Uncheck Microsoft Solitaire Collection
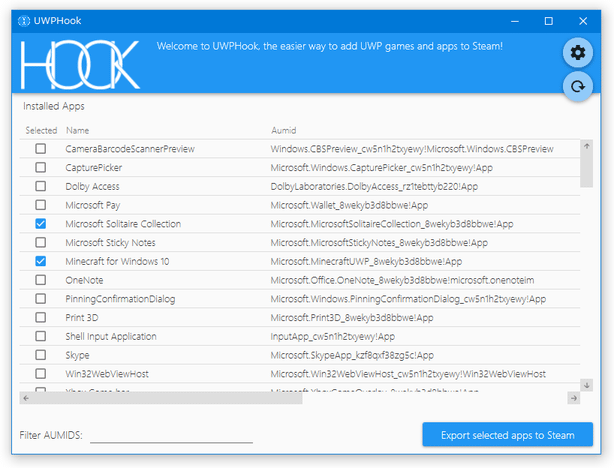Image resolution: width=614 pixels, height=468 pixels. pyautogui.click(x=40, y=224)
